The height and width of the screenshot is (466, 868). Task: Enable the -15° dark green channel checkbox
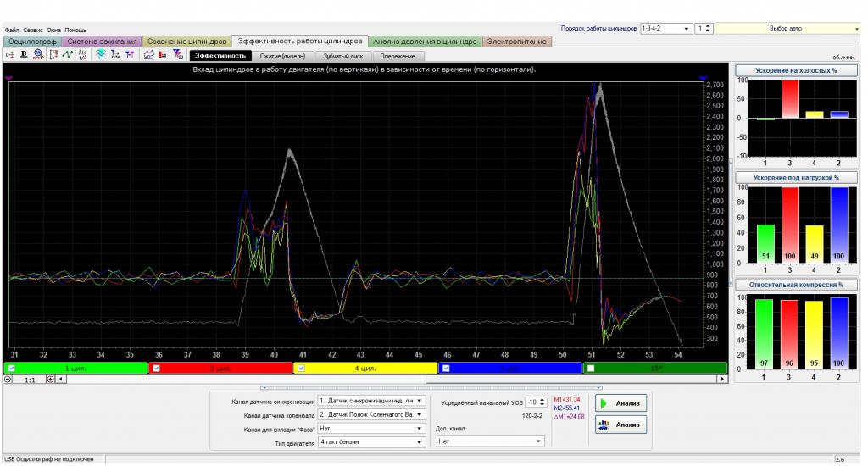(591, 368)
